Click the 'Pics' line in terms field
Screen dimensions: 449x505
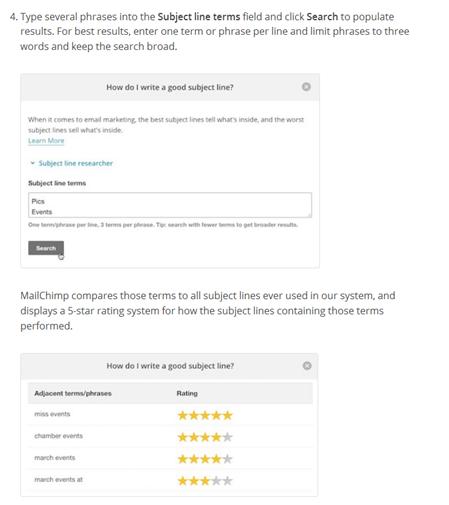[38, 201]
